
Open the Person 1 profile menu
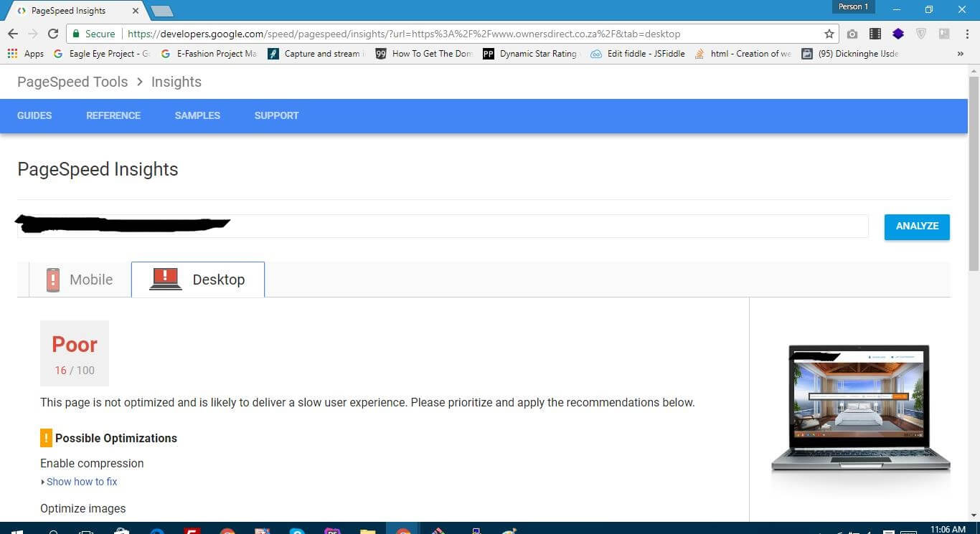coord(853,7)
